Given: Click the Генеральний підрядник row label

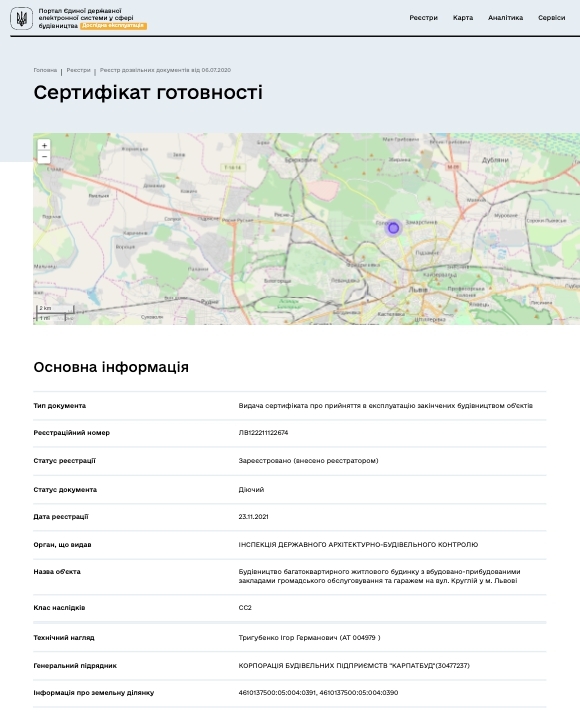Looking at the screenshot, I should tap(75, 666).
